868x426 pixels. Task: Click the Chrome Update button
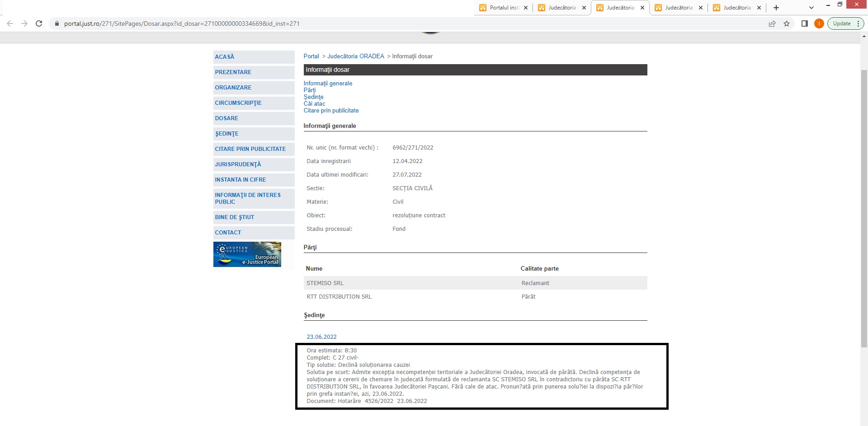coord(842,23)
